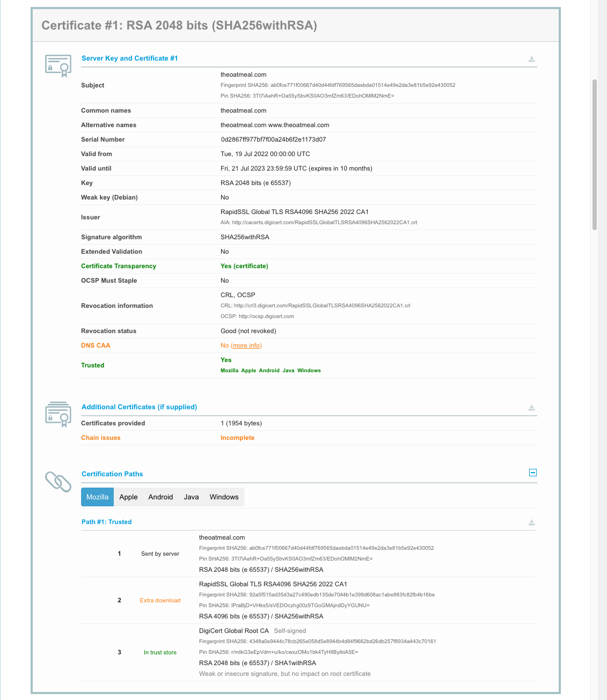The height and width of the screenshot is (700, 607).
Task: Click the Certification Paths heading
Action: pyautogui.click(x=112, y=474)
